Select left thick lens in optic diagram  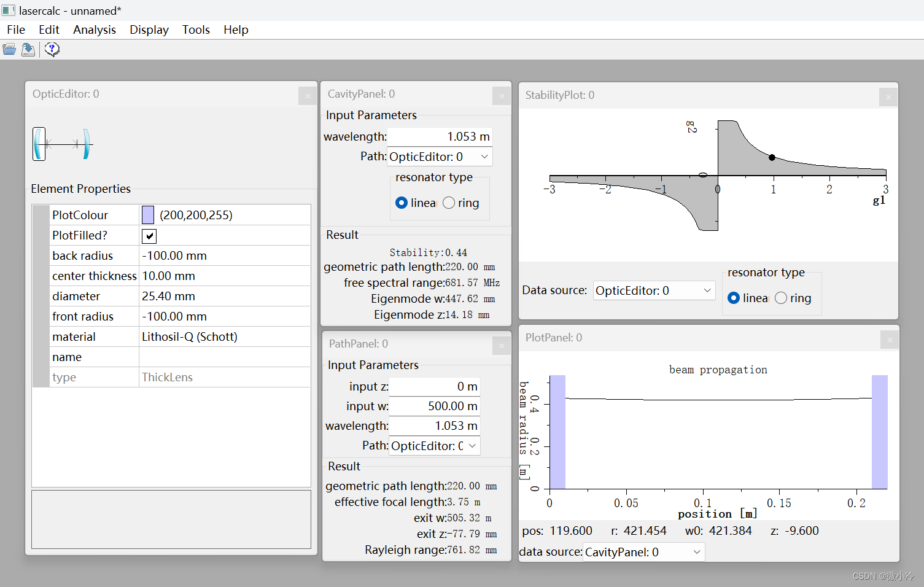pyautogui.click(x=39, y=144)
